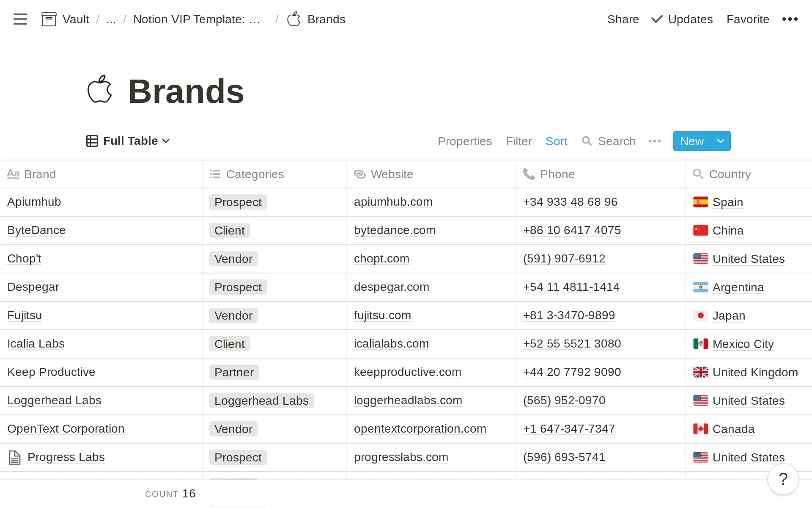Open the help question mark button
The image size is (812, 508).
[783, 479]
